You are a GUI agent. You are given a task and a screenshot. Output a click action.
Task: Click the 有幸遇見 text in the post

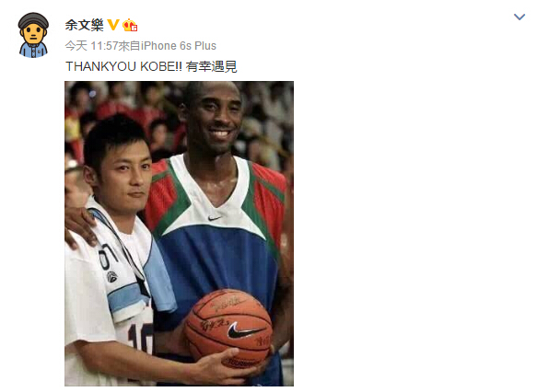point(211,66)
